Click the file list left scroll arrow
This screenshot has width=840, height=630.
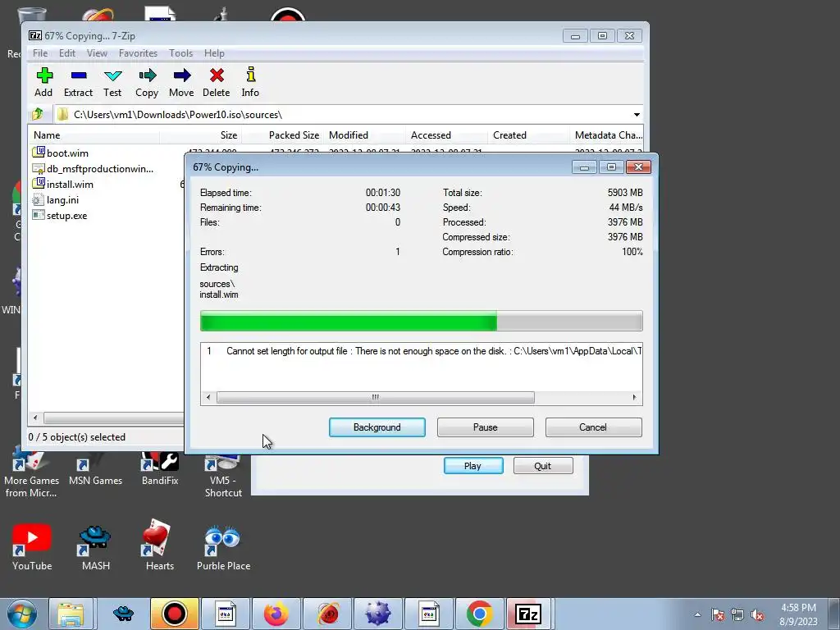35,418
